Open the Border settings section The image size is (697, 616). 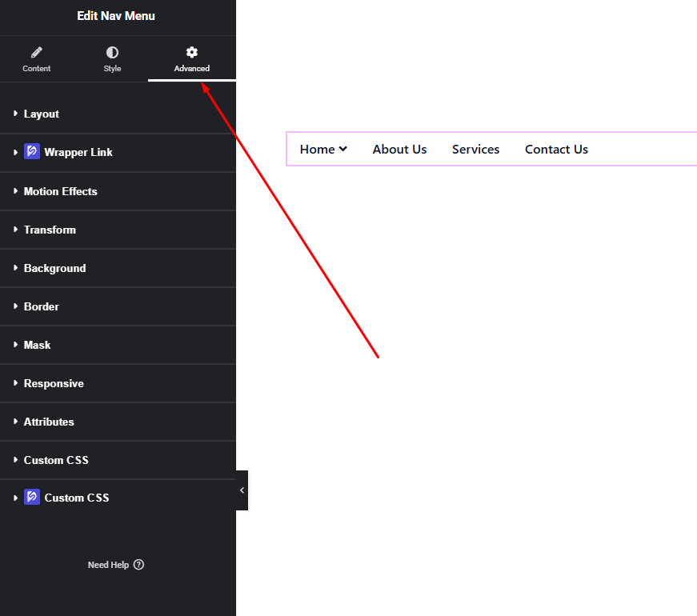click(x=42, y=306)
